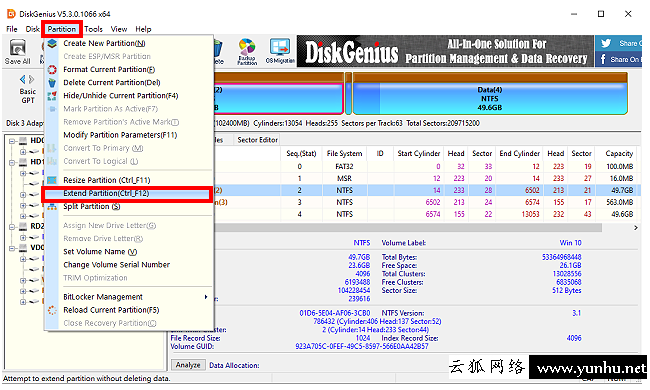The height and width of the screenshot is (390, 650).
Task: Expand the BitLocker Management submenu
Action: pyautogui.click(x=129, y=297)
